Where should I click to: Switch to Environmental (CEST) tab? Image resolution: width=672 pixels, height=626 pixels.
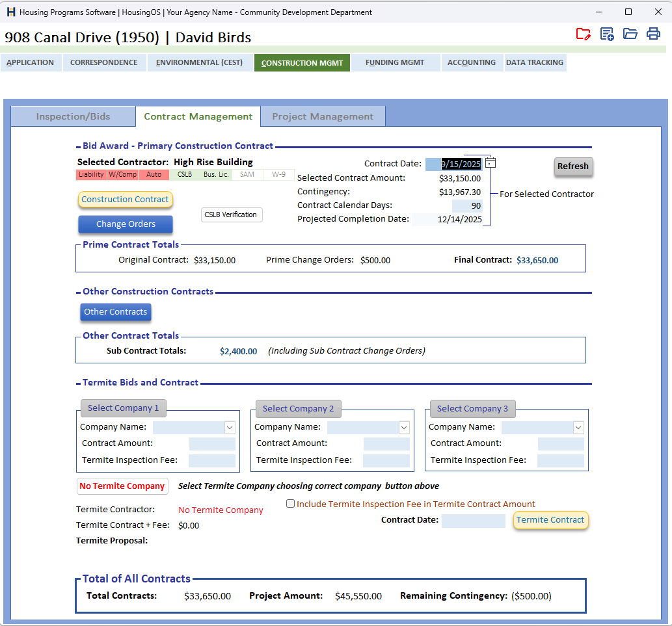tap(199, 62)
